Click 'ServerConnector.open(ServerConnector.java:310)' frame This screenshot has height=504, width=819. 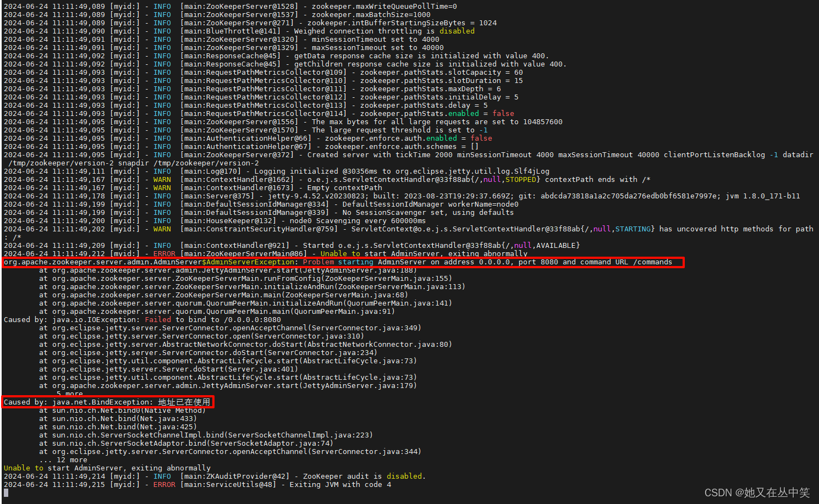(201, 336)
